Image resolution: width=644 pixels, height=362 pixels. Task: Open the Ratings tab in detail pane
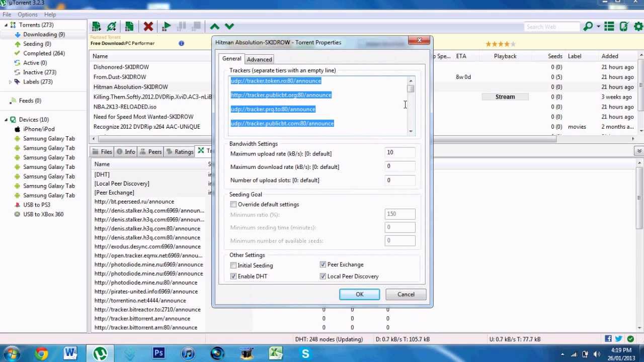pyautogui.click(x=180, y=152)
